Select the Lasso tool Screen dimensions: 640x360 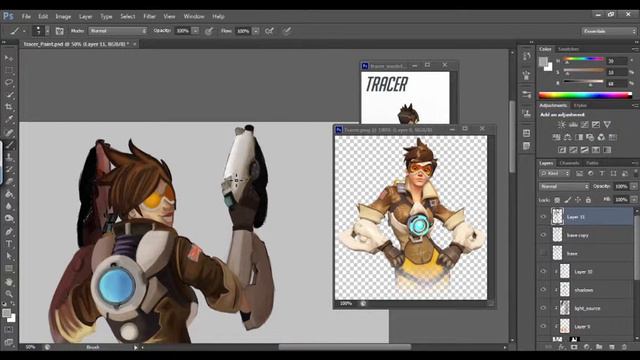coord(9,82)
